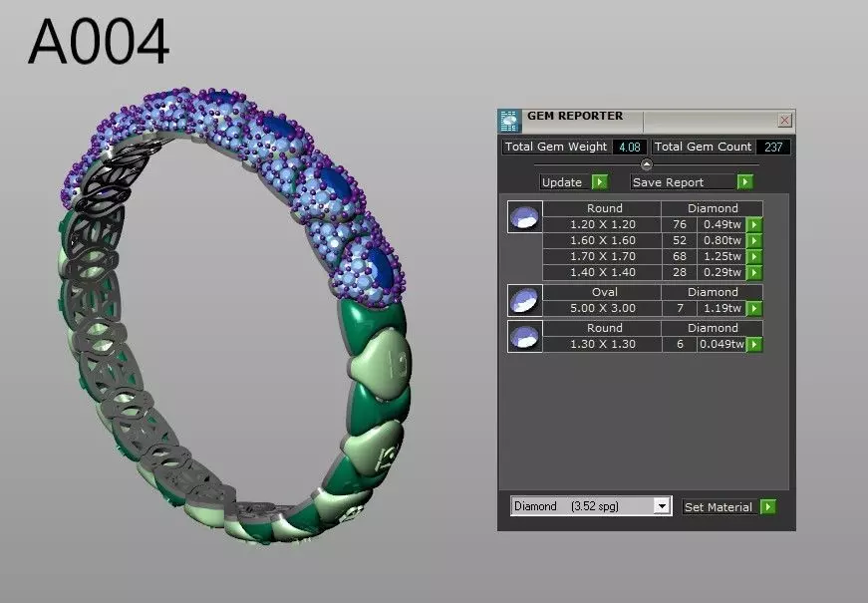This screenshot has height=603, width=868.
Task: Click the Total Gem Weight label
Action: 556,147
